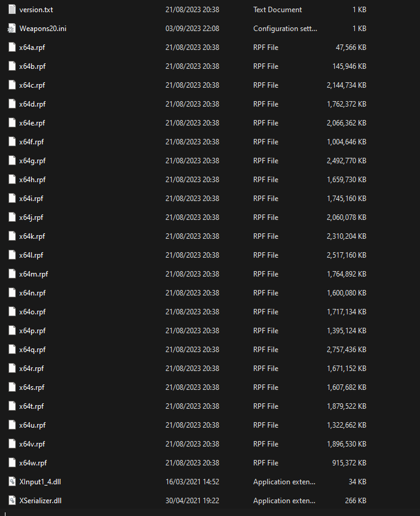The height and width of the screenshot is (516, 420).
Task: Select the file name x64e.rpf
Action: pyautogui.click(x=32, y=123)
